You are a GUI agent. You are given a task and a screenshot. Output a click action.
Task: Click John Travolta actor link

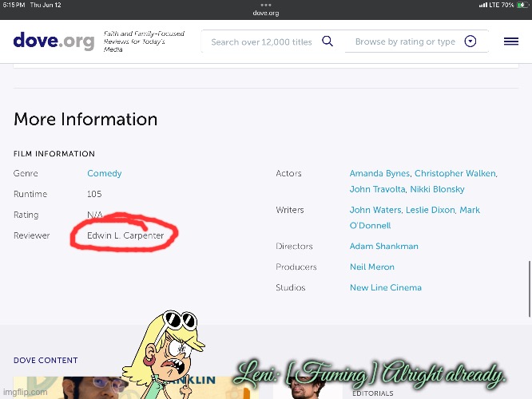pyautogui.click(x=377, y=189)
